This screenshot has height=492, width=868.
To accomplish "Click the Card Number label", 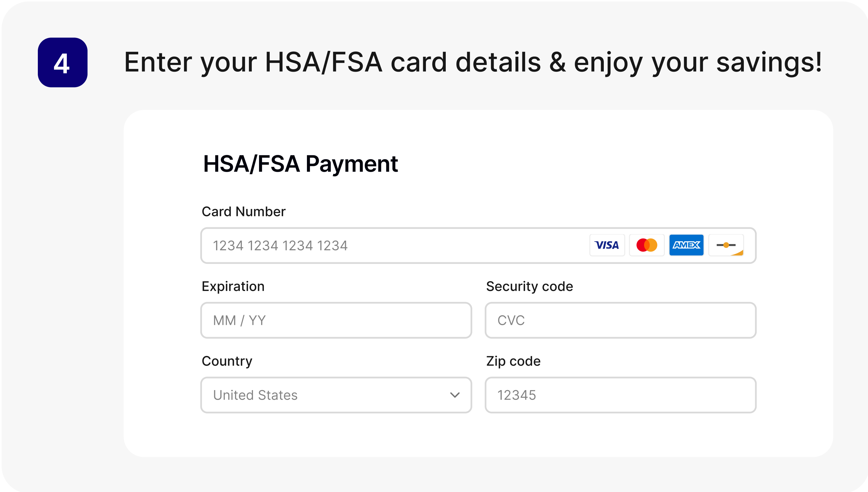I will (243, 212).
